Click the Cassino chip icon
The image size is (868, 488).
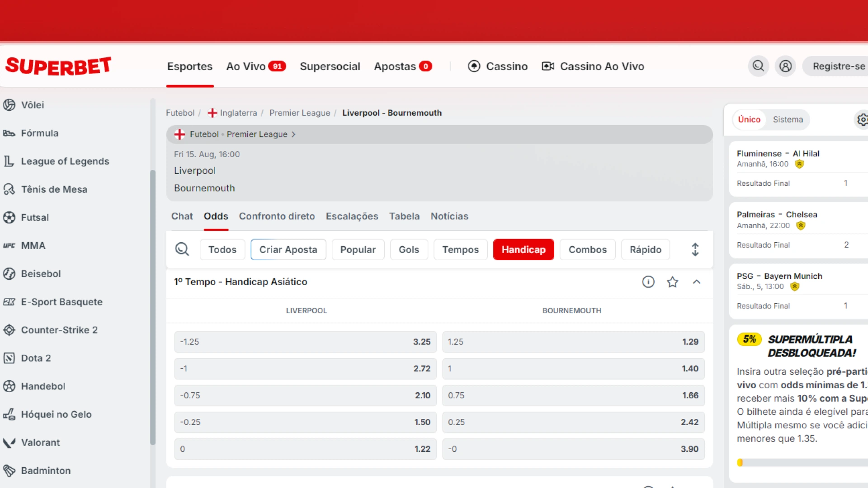[474, 66]
